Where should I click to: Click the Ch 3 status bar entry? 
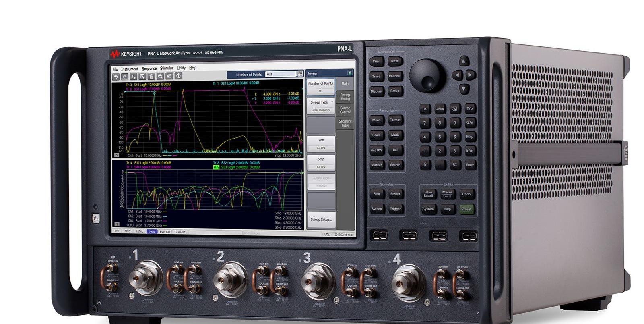pyautogui.click(x=127, y=231)
